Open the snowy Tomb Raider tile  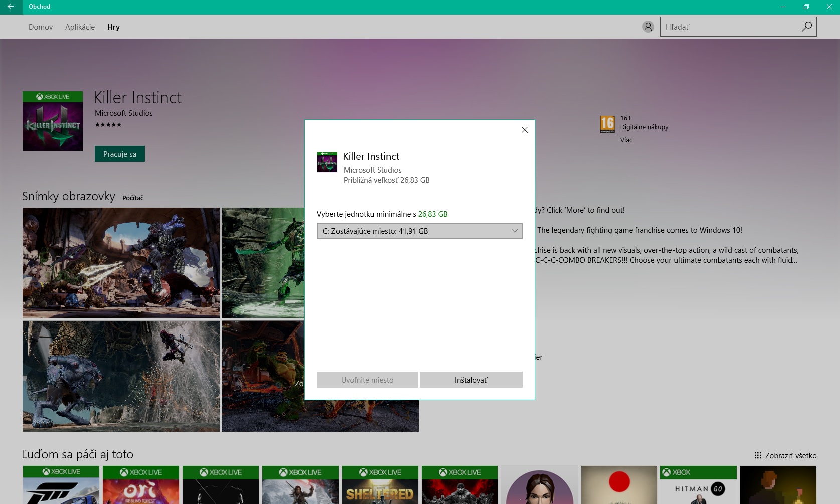(x=300, y=485)
